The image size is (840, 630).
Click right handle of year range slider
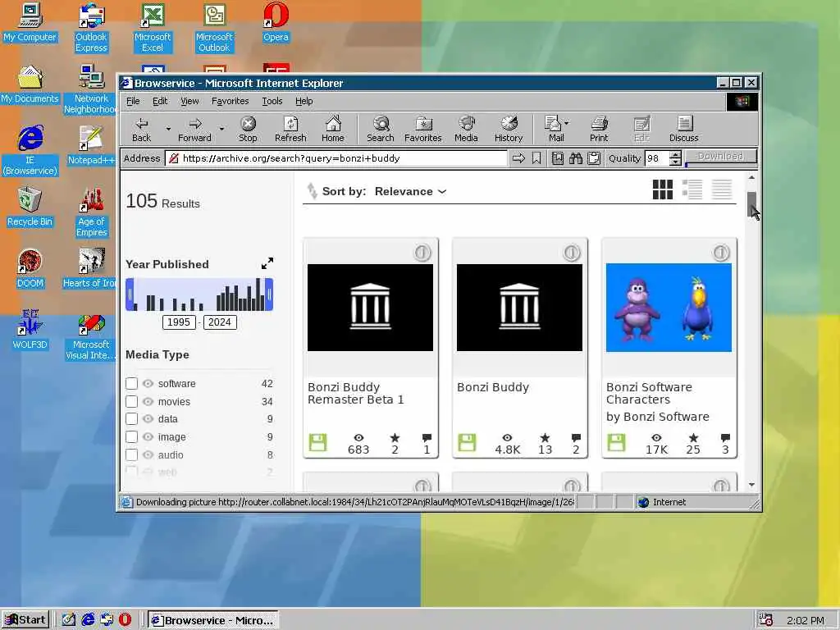tap(269, 294)
